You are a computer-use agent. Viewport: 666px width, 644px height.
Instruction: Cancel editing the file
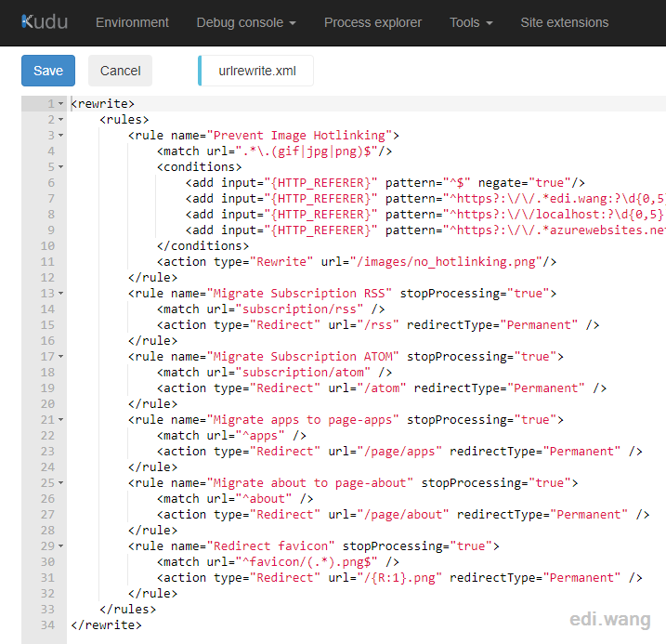pyautogui.click(x=120, y=71)
